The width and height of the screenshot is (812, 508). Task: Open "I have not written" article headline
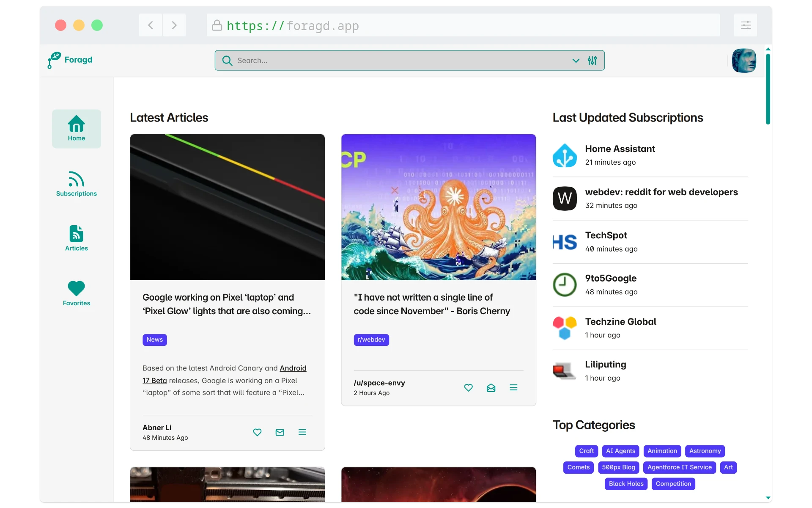(432, 304)
